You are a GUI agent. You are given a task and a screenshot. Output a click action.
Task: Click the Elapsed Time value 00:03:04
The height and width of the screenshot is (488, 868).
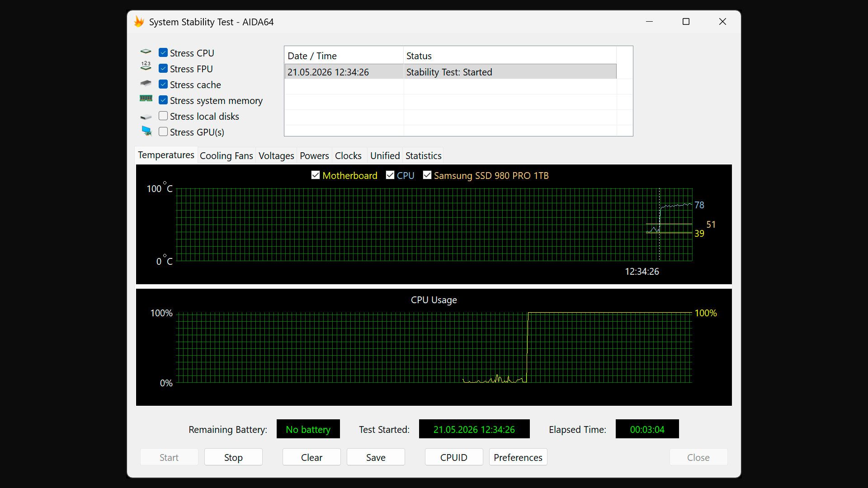[647, 429]
